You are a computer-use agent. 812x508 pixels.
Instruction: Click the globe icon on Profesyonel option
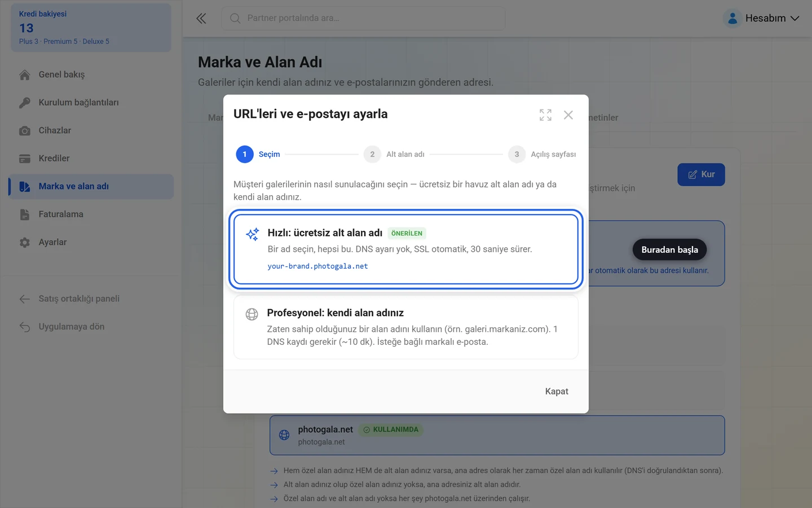[252, 314]
